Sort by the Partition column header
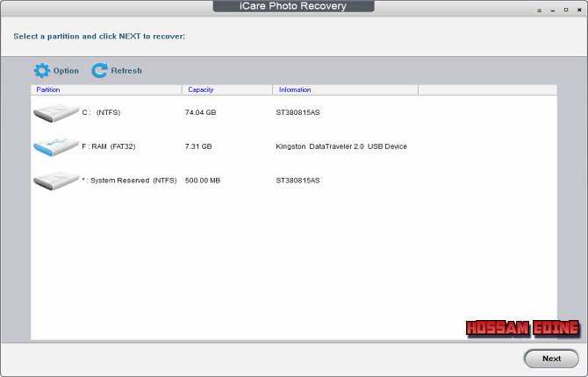 pyautogui.click(x=106, y=90)
